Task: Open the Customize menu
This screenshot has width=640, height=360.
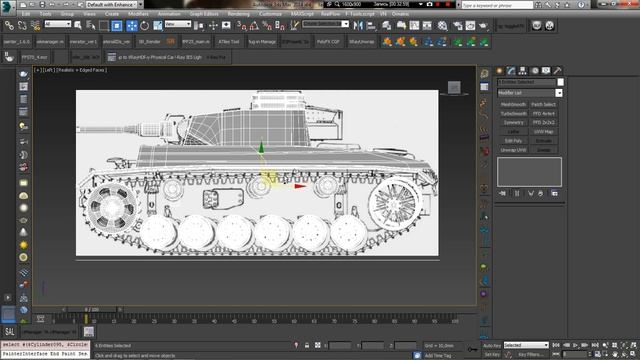Action: (270, 14)
